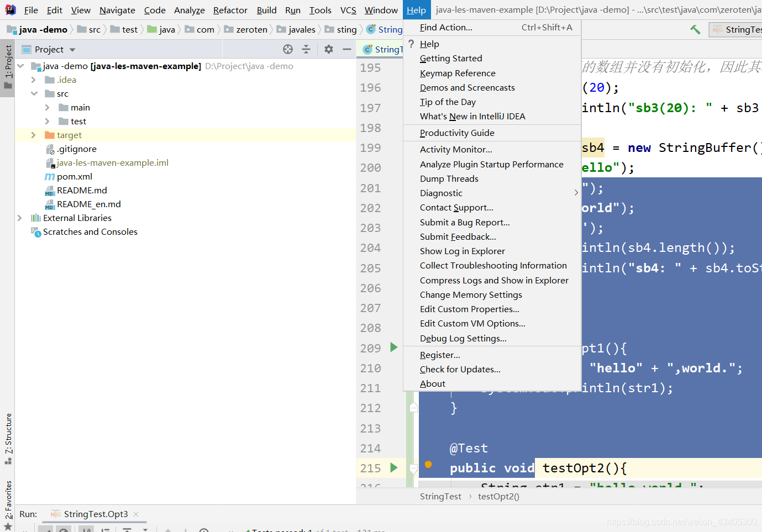
Task: Open What's New in IntelliJ IDEA
Action: [492, 116]
